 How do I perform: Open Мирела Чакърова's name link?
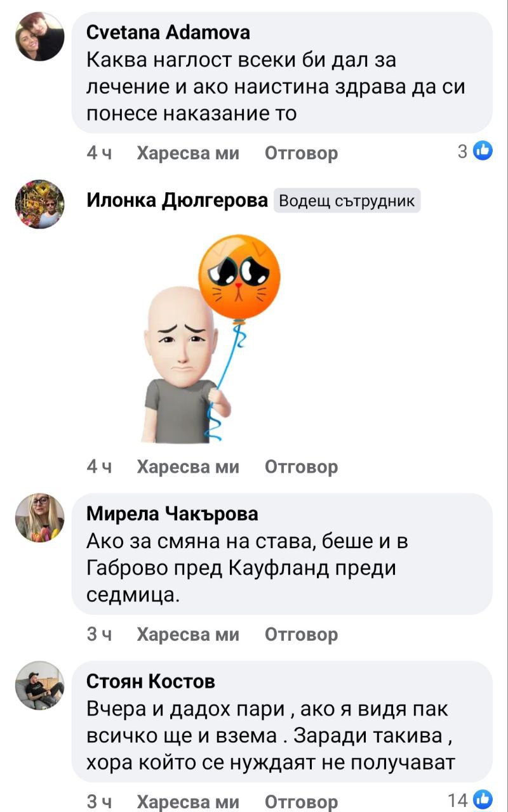[x=172, y=513]
